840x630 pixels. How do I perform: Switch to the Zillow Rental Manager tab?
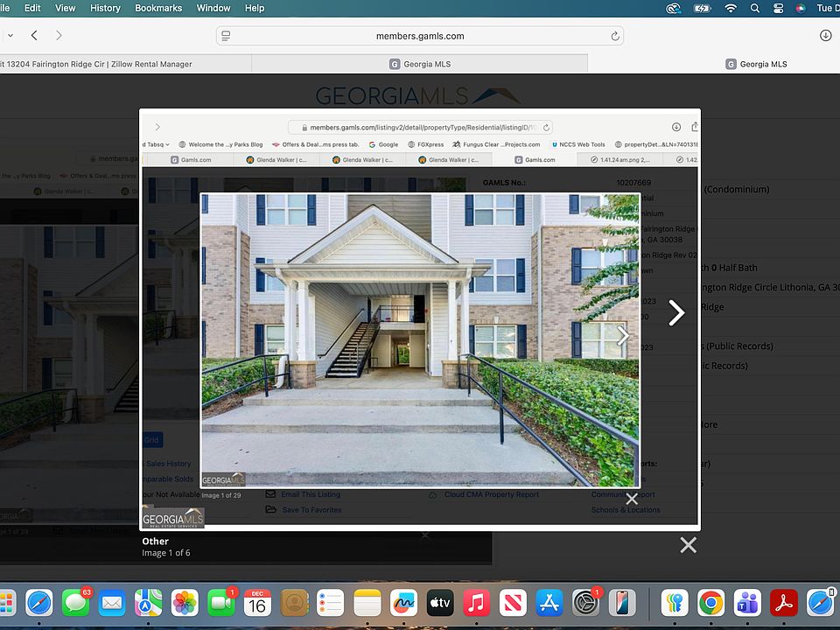124,64
